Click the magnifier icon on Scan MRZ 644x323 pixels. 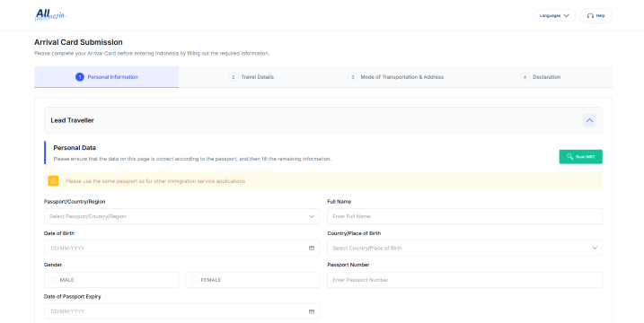coord(569,157)
